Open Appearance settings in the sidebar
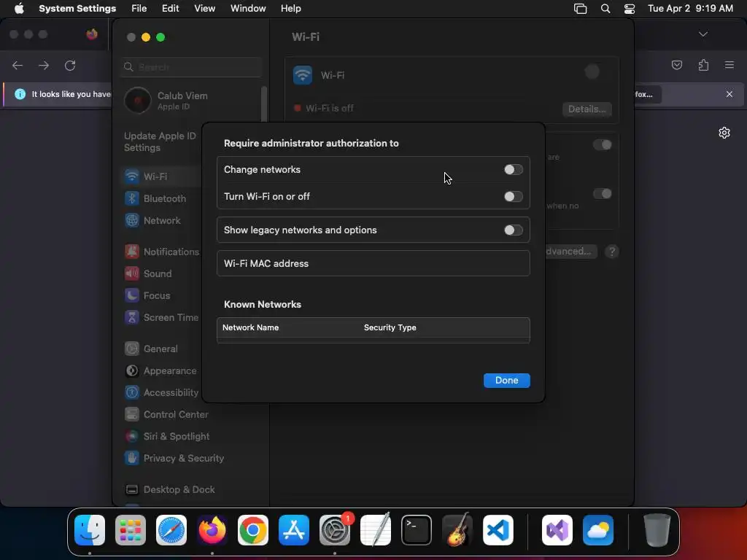This screenshot has width=747, height=560. point(160,370)
